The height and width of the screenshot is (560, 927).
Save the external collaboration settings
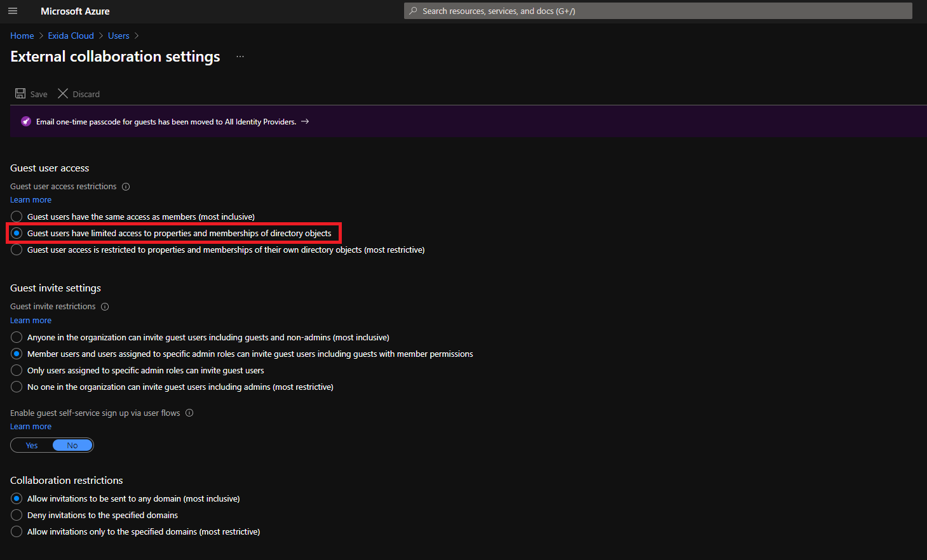coord(30,93)
